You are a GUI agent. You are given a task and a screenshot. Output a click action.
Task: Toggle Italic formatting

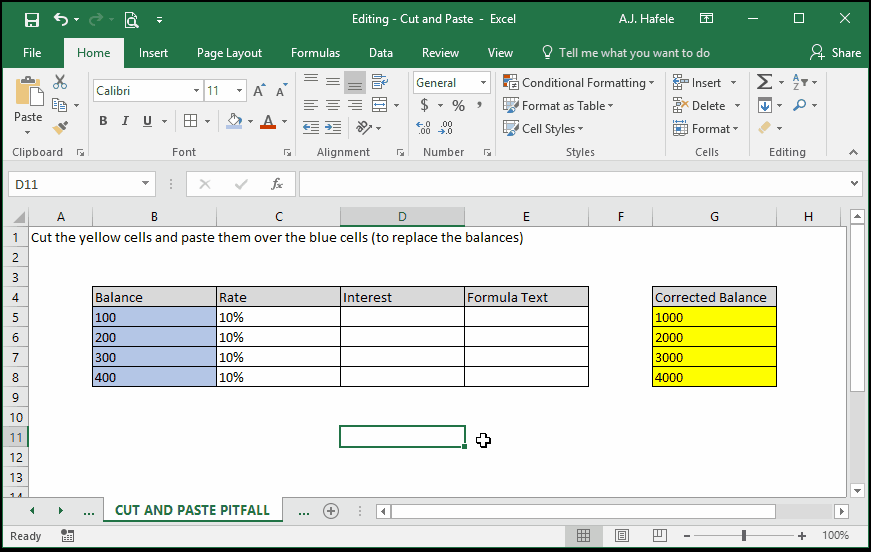point(126,121)
